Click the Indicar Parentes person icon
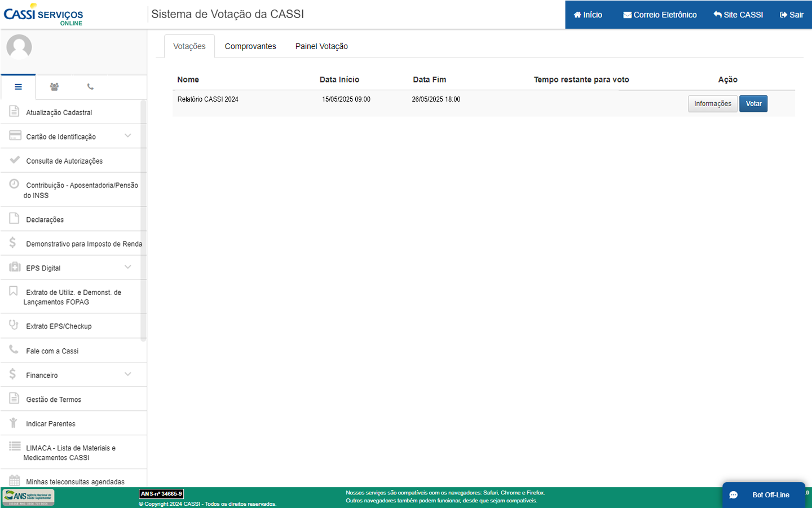This screenshot has width=812, height=508. tap(14, 422)
